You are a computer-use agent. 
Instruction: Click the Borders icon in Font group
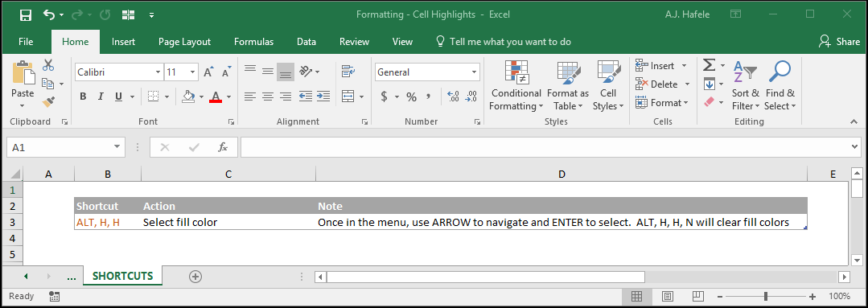(x=154, y=97)
